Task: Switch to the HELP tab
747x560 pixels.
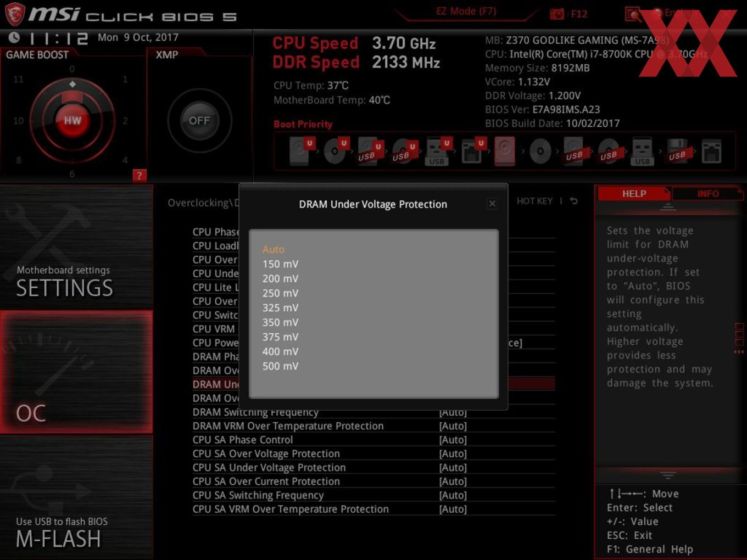Action: pos(634,194)
